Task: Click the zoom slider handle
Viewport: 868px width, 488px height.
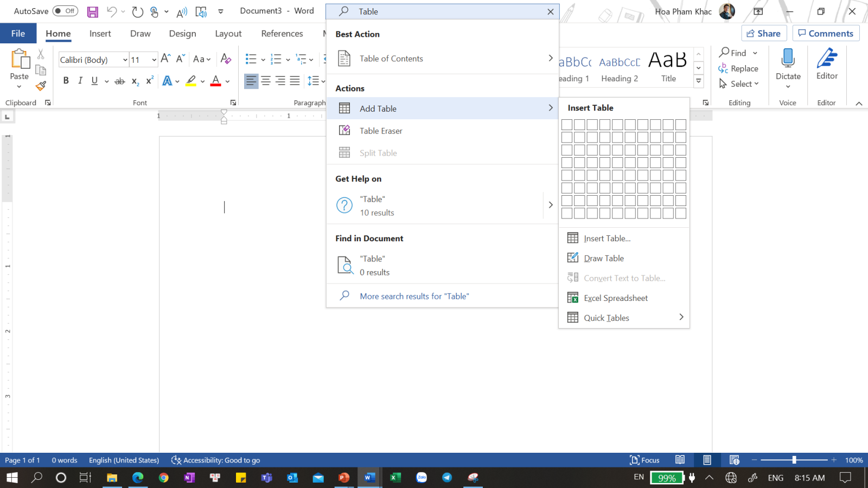Action: click(x=794, y=460)
